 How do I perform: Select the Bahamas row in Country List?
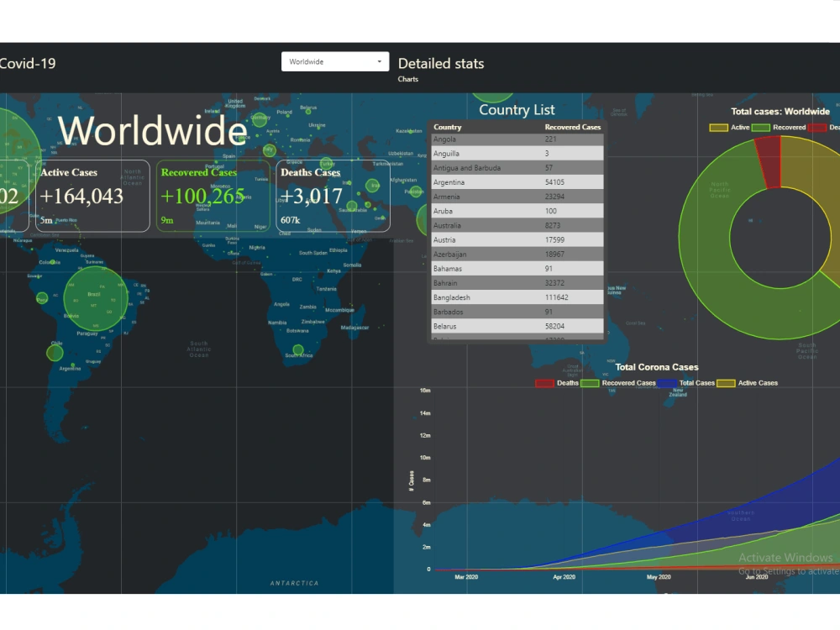pos(517,269)
